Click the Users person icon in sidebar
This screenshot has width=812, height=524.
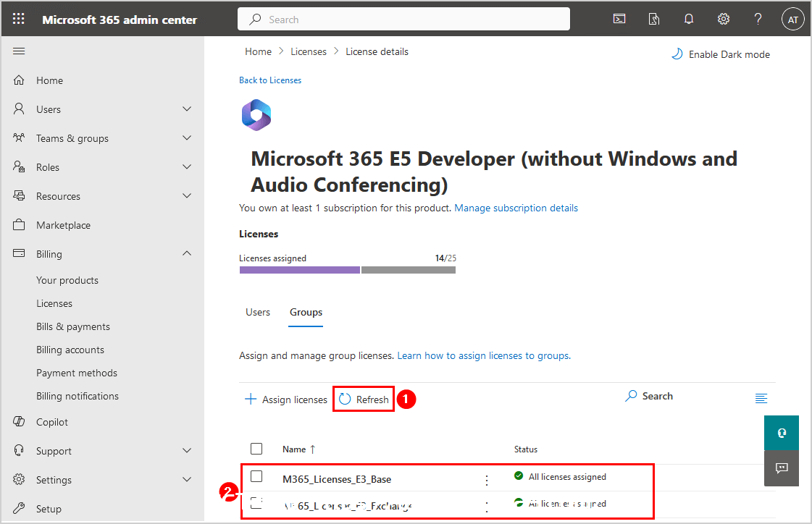click(x=19, y=109)
